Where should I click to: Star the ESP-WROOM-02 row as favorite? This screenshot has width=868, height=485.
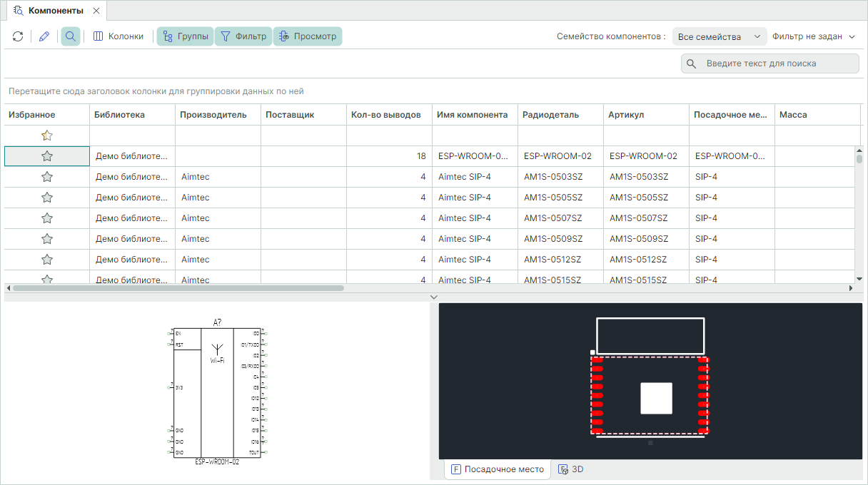pyautogui.click(x=47, y=156)
